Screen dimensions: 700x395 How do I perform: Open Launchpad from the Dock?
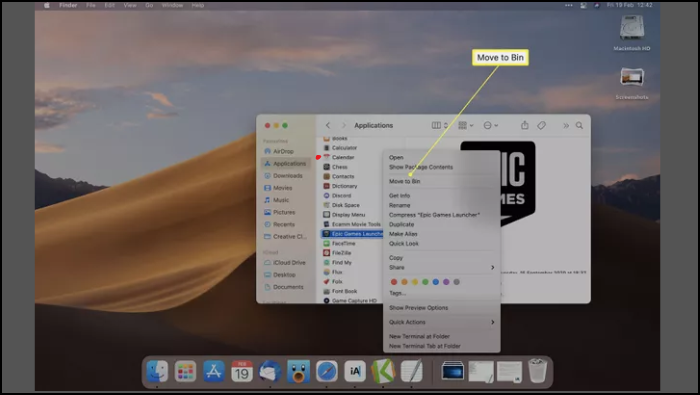coord(185,371)
